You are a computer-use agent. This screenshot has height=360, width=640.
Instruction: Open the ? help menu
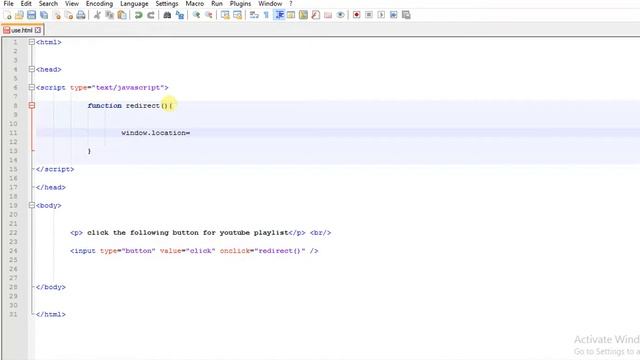tap(291, 4)
